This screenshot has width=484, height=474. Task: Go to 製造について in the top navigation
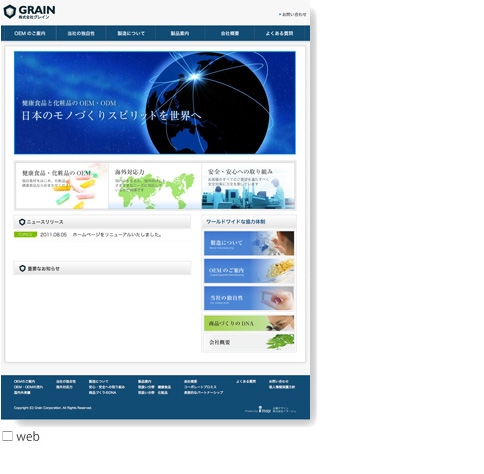coord(131,33)
